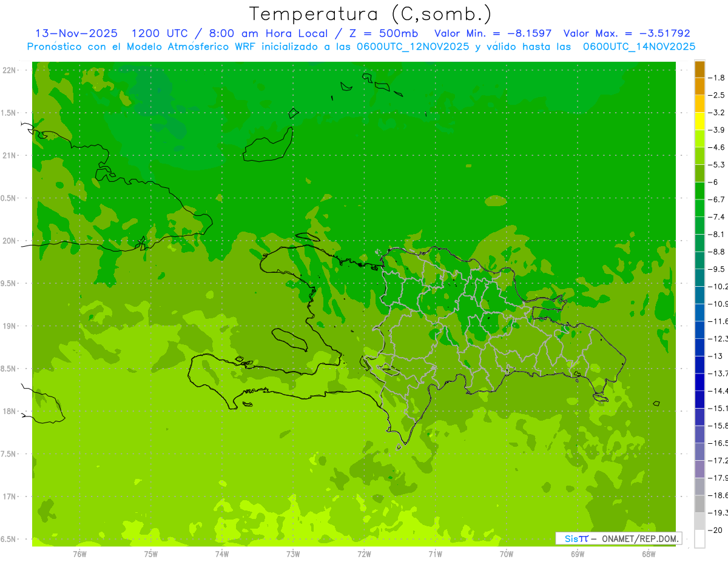The height and width of the screenshot is (562, 728).
Task: Click the '75W' longitude label
Action: [x=151, y=554]
